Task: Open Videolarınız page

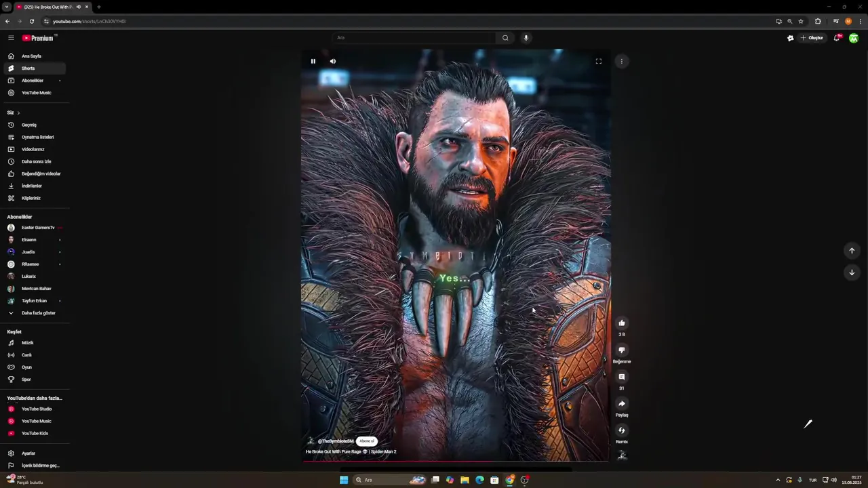Action: tap(34, 149)
